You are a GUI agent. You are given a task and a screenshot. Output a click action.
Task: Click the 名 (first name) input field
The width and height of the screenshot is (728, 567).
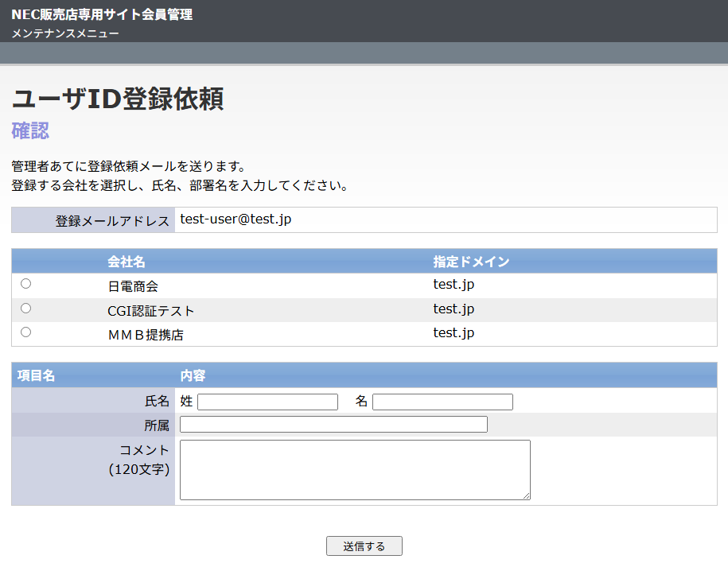tap(442, 402)
